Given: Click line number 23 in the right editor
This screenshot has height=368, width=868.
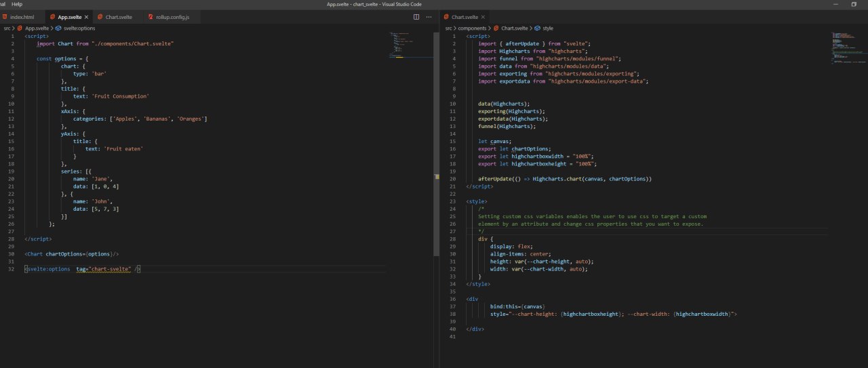Looking at the screenshot, I should tap(453, 201).
